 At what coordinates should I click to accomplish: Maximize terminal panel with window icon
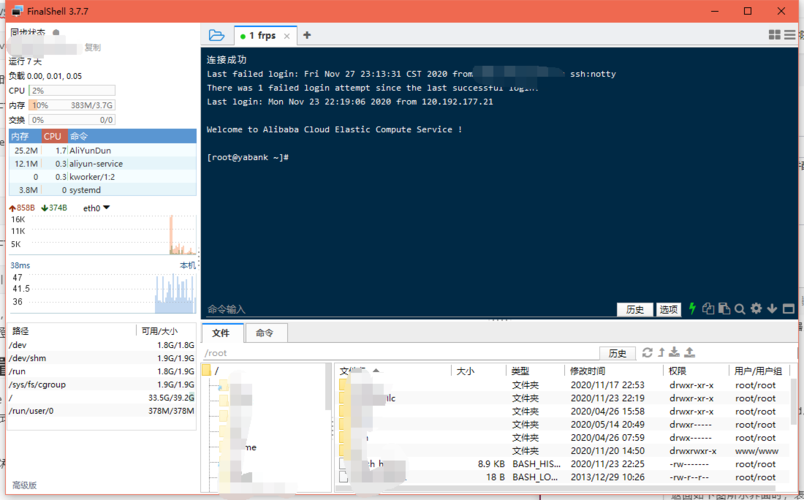789,309
